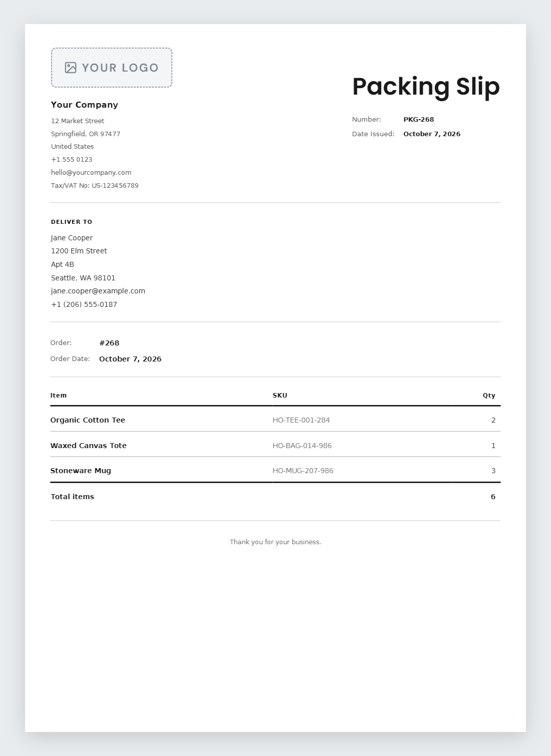Screen dimensions: 551x756
Task: Click the PKG-268 slip number
Action: [419, 120]
